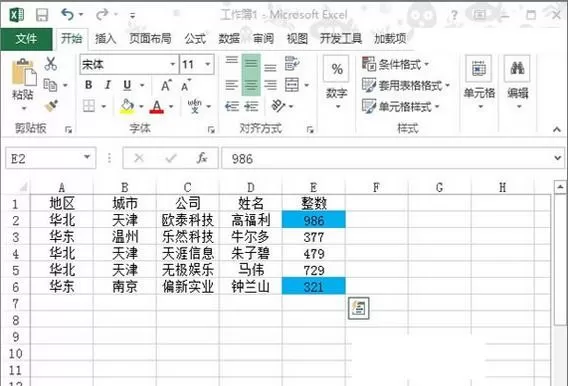The height and width of the screenshot is (386, 568).
Task: Open the Review tab
Action: click(263, 38)
